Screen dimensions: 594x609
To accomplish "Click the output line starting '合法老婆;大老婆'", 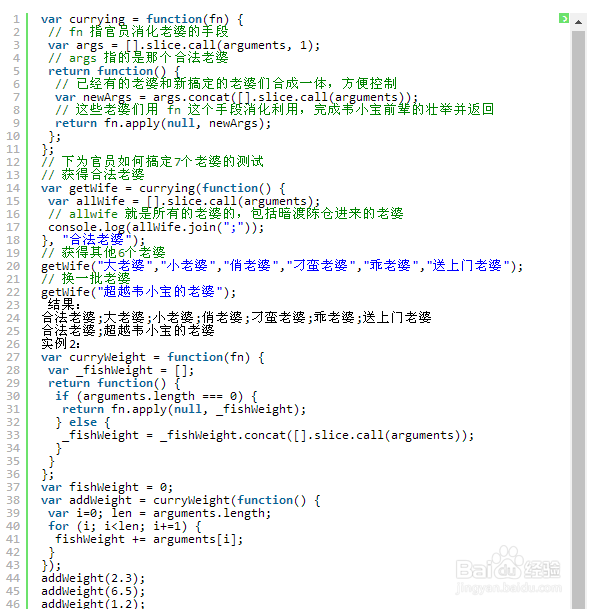I will pyautogui.click(x=236, y=318).
